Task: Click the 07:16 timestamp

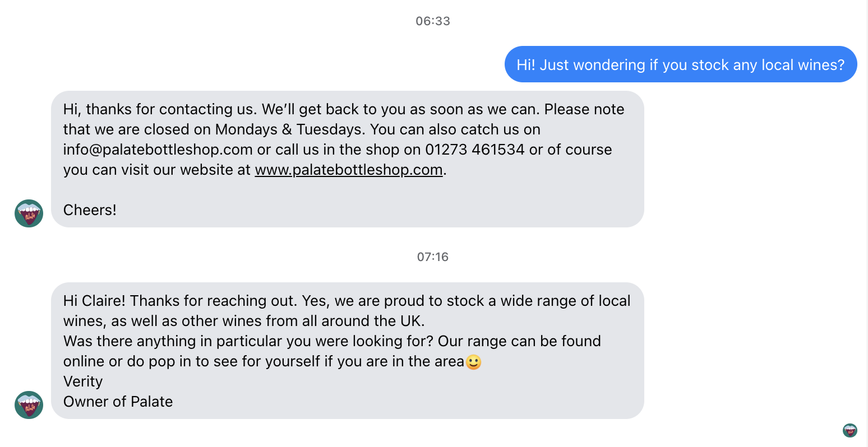Action: (x=433, y=257)
